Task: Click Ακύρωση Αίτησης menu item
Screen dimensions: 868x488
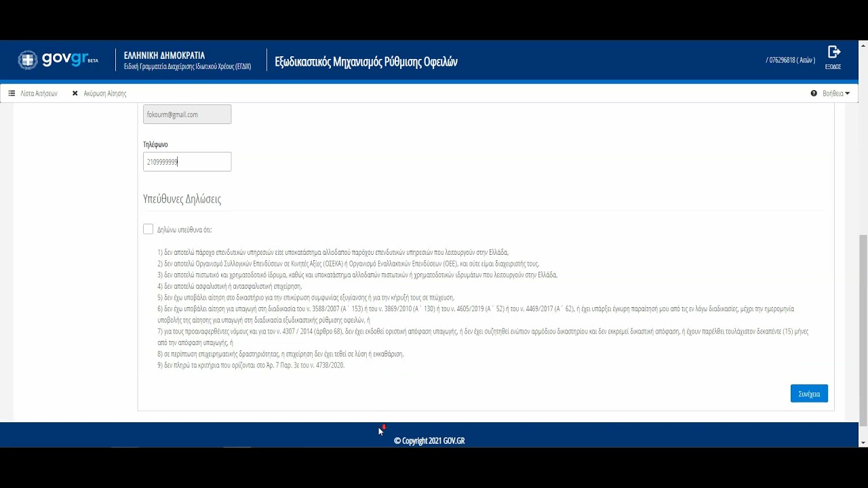Action: (99, 93)
